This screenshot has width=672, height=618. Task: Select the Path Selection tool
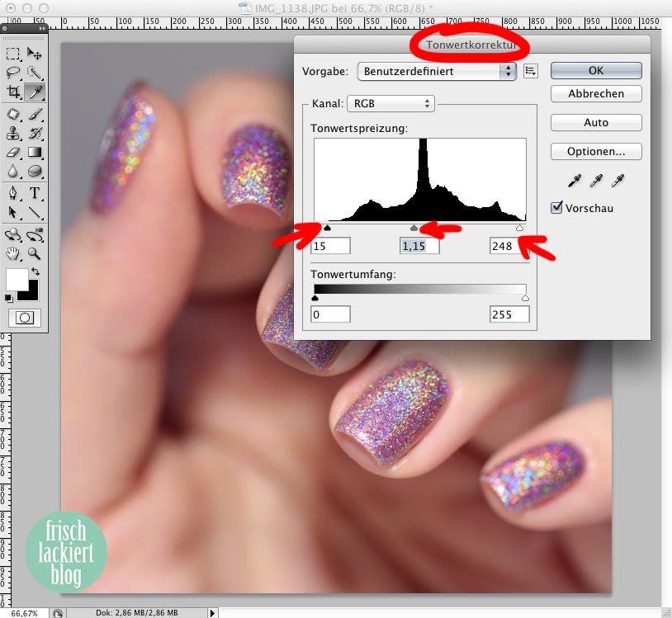pos(13,212)
